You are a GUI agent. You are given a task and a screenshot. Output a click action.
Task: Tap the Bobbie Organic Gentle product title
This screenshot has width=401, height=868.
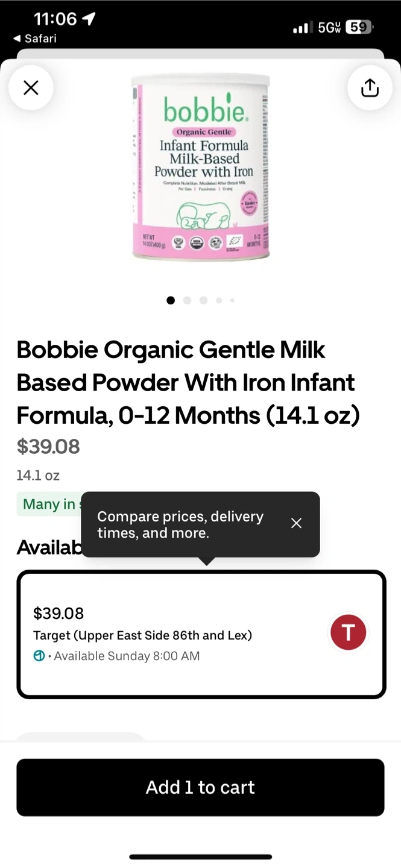188,382
